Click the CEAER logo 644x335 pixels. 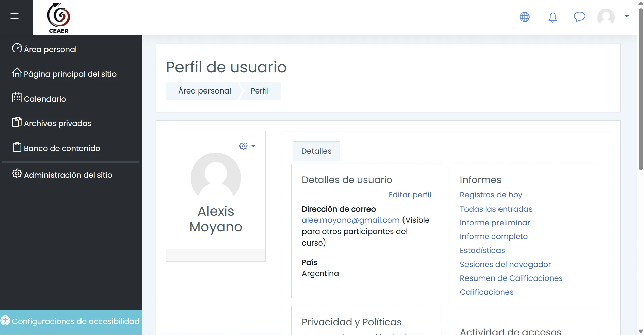(59, 18)
